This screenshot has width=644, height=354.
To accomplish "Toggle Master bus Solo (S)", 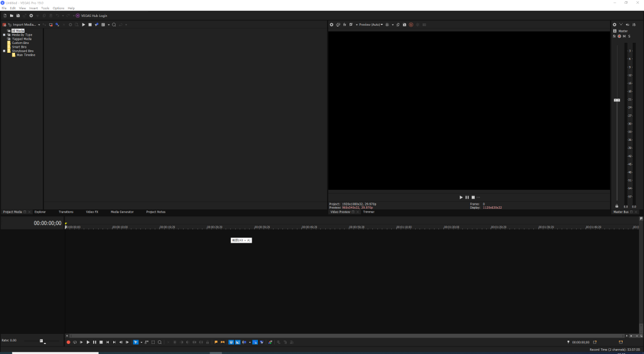I will (x=629, y=36).
